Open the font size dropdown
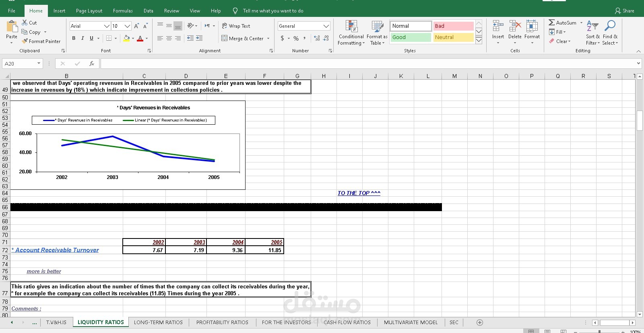The width and height of the screenshot is (644, 333). pyautogui.click(x=127, y=26)
